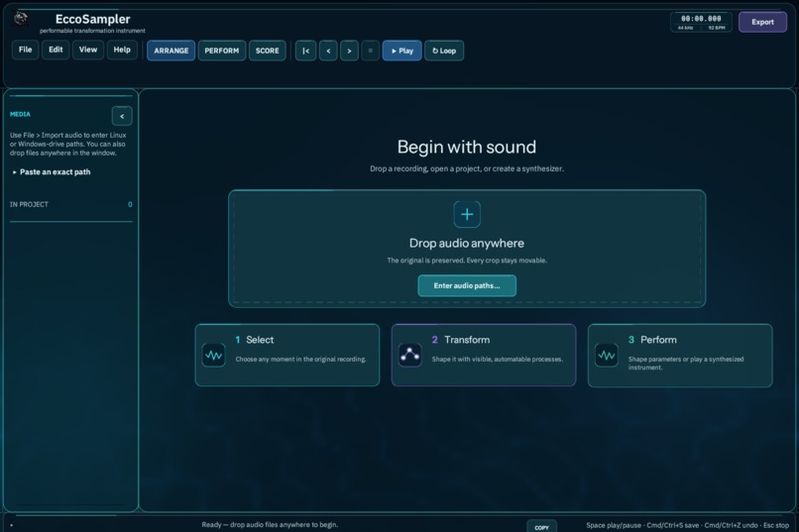Start playback with the Play button

402,51
